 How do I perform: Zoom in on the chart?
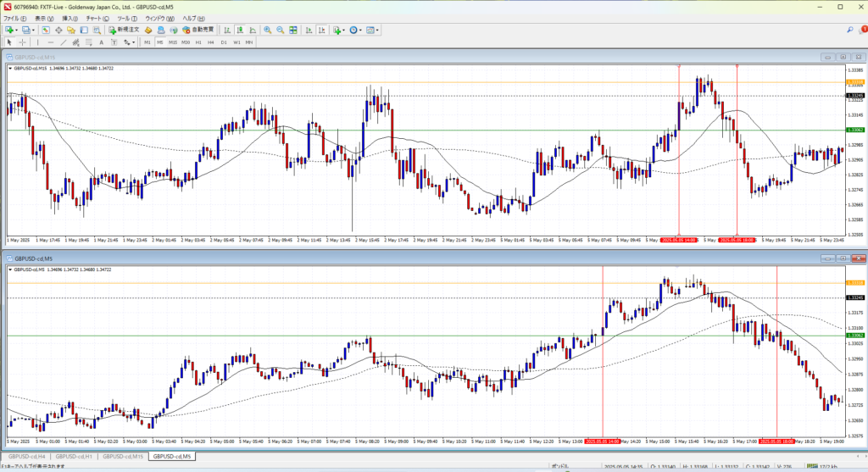click(267, 30)
